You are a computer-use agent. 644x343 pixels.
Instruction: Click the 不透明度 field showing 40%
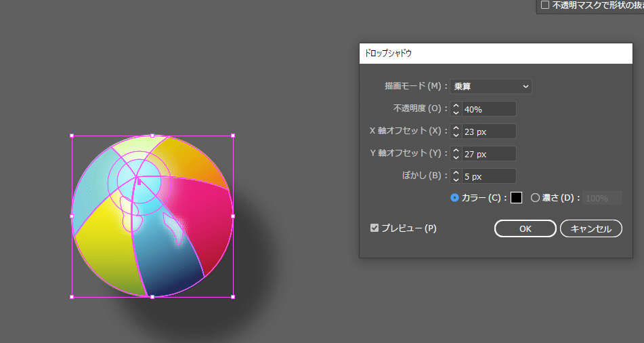pos(489,109)
